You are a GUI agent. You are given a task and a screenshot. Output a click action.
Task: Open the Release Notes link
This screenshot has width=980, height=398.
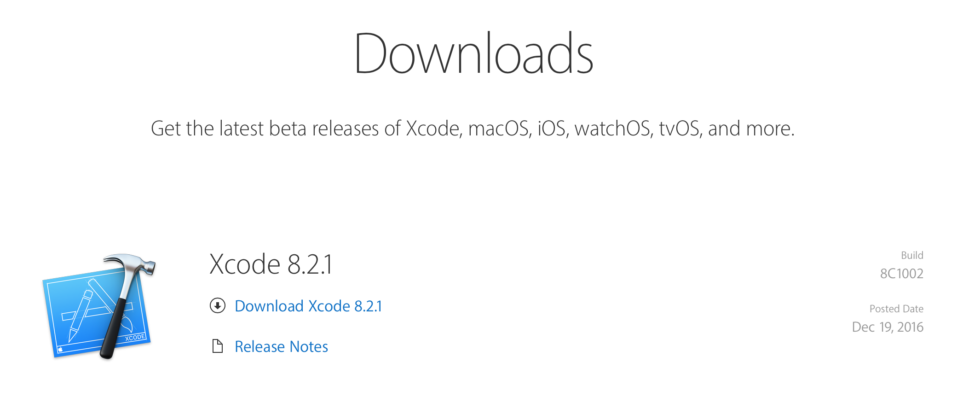coord(281,346)
